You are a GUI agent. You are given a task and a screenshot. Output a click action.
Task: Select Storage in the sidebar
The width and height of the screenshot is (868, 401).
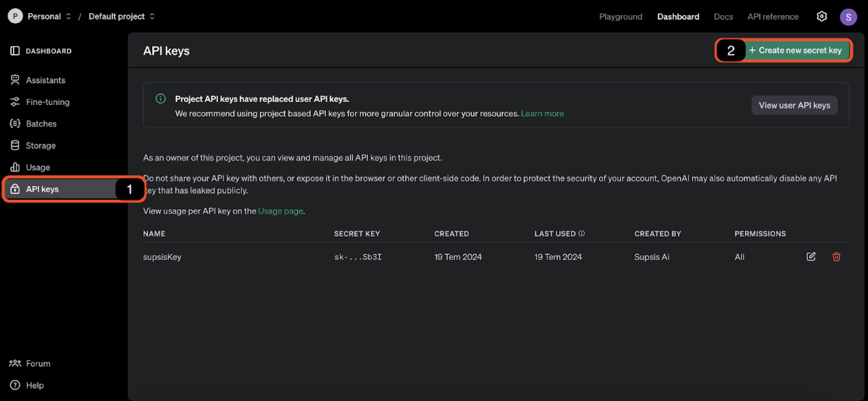[41, 145]
